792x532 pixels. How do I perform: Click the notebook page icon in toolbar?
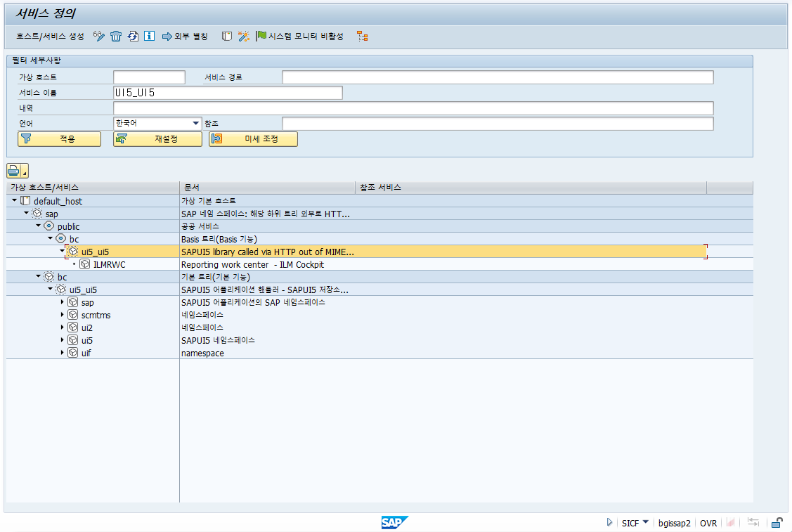pyautogui.click(x=227, y=37)
